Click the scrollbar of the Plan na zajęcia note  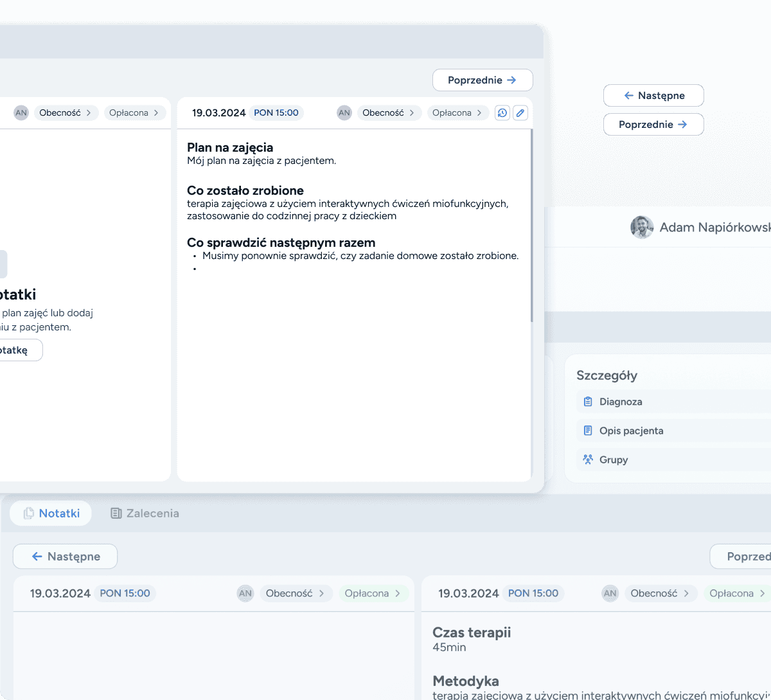tap(531, 225)
